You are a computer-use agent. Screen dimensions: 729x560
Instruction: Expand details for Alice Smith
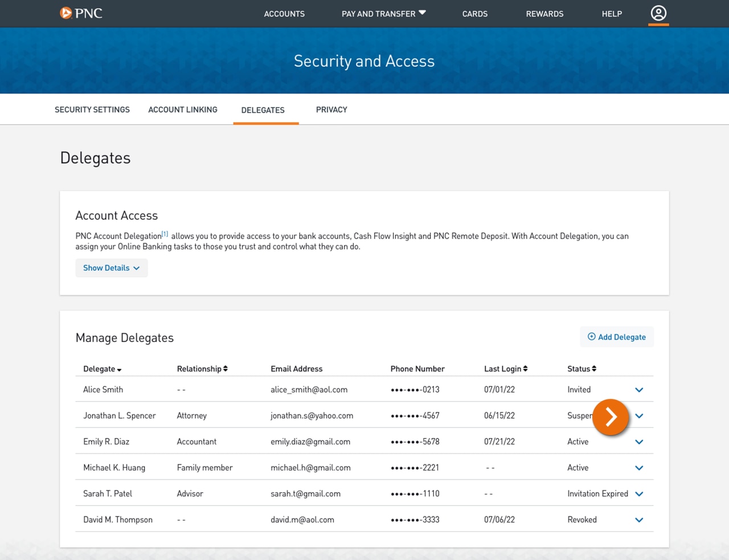(638, 390)
